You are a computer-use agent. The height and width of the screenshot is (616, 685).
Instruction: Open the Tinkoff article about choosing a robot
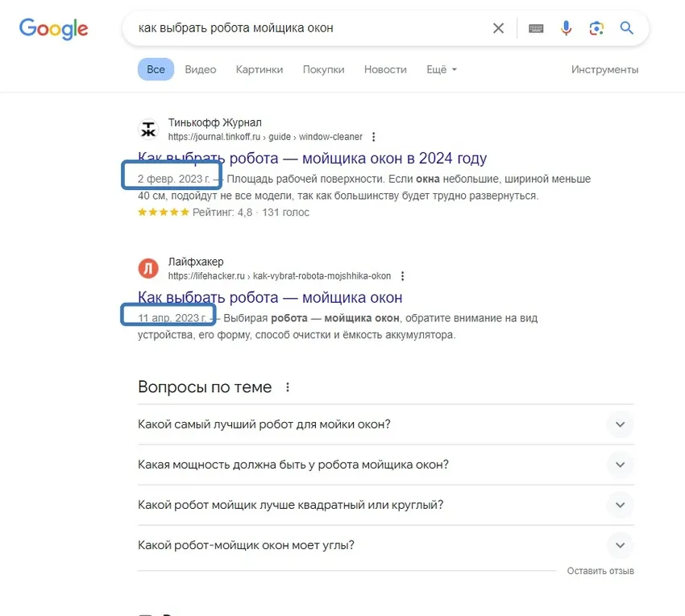312,159
